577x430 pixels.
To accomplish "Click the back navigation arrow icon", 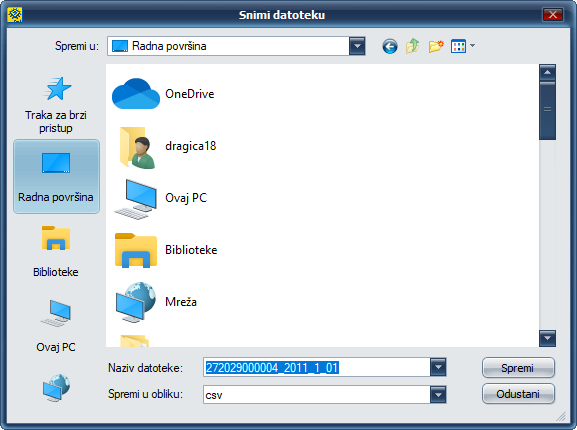I will pyautogui.click(x=390, y=46).
